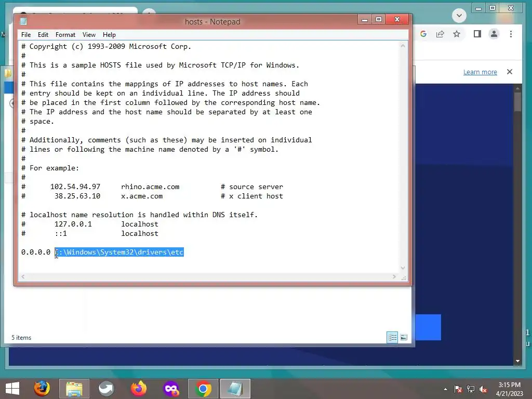Click Notepad horizontal scrollbar right arrow
Image resolution: width=532 pixels, height=399 pixels.
tap(394, 277)
